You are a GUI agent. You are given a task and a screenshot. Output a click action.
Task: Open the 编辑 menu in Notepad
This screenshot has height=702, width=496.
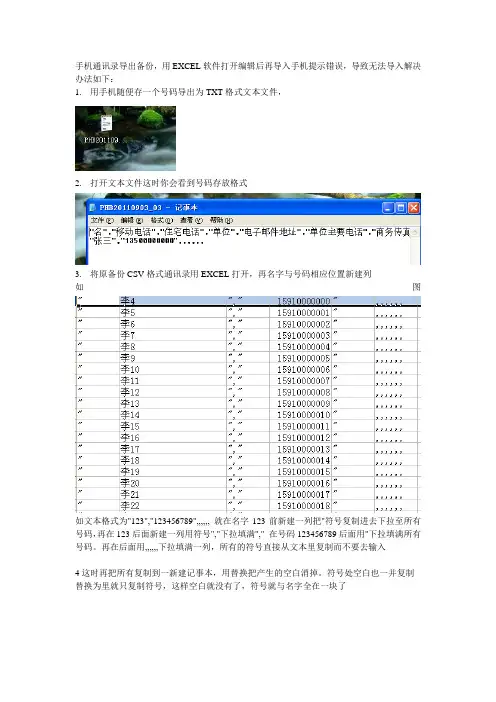click(131, 220)
